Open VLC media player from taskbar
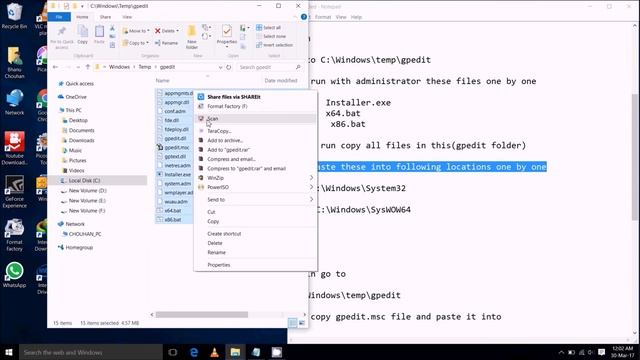This screenshot has height=360, width=640. [214, 352]
